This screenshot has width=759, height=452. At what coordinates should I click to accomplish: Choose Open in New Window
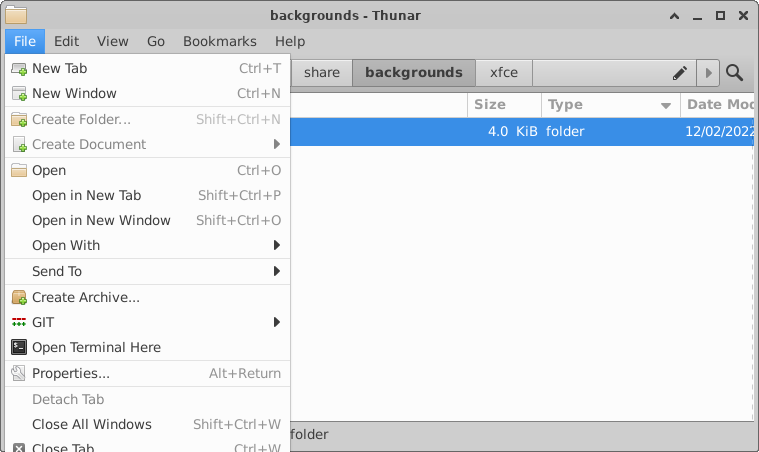pyautogui.click(x=147, y=221)
